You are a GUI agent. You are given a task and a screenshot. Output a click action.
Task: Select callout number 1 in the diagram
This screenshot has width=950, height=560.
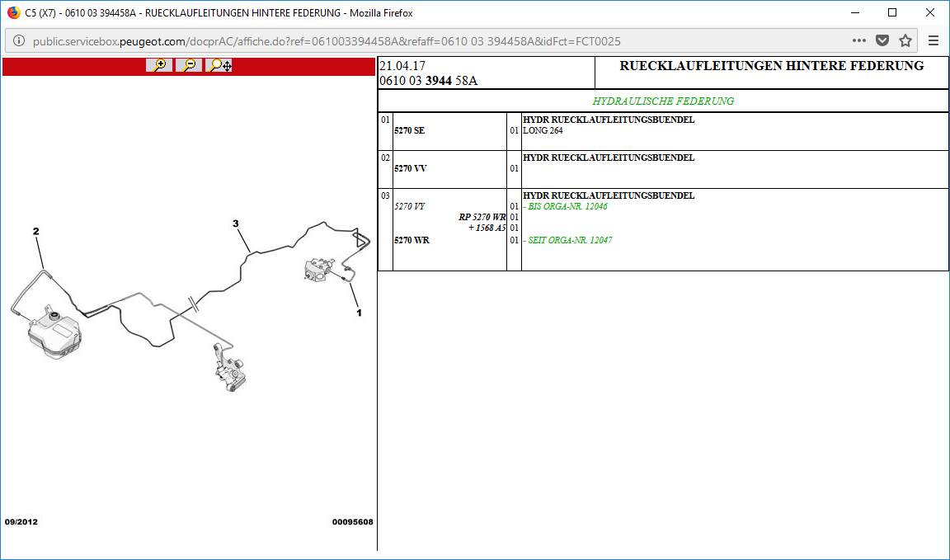360,313
